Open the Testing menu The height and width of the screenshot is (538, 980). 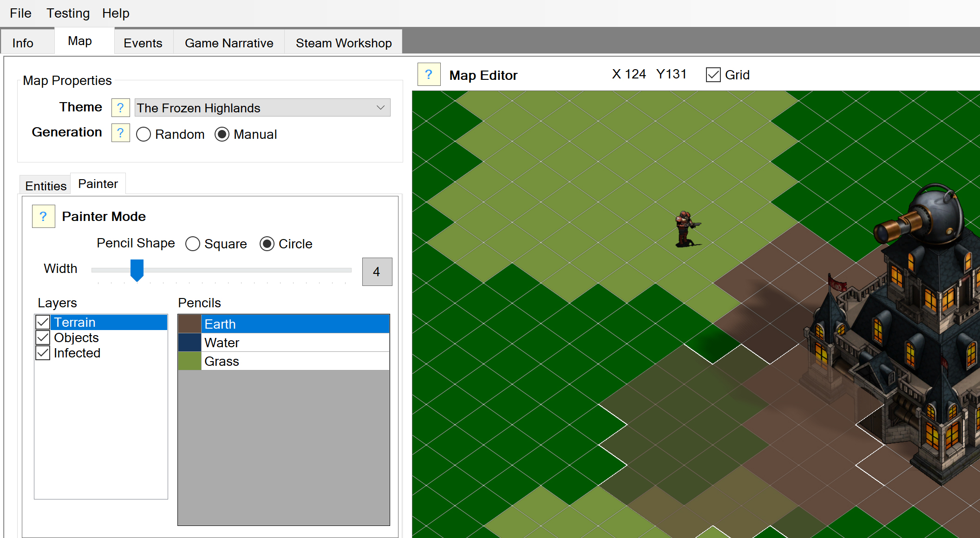pyautogui.click(x=68, y=13)
